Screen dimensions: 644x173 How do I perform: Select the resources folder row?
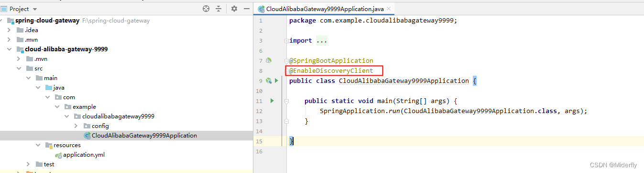click(x=67, y=145)
